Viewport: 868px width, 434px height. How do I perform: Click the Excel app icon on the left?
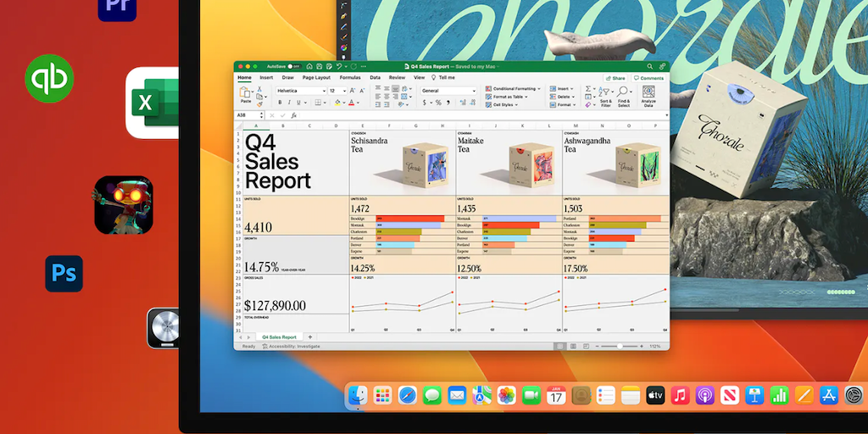153,103
